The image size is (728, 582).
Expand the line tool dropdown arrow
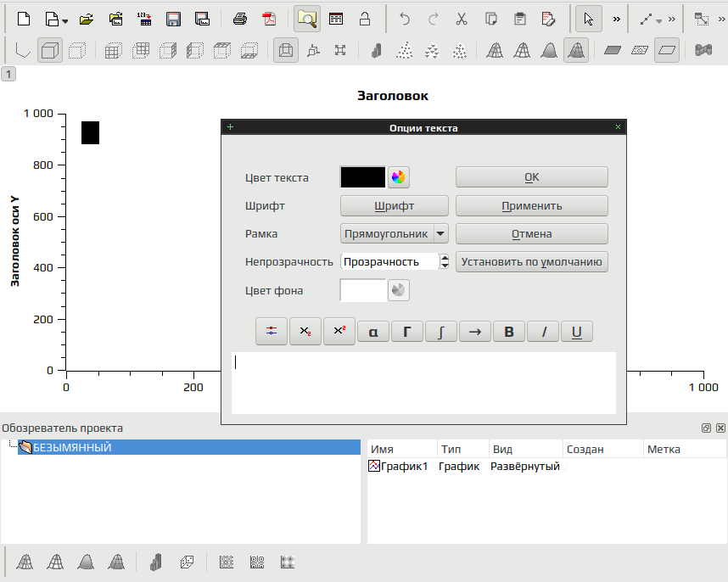pos(658,21)
